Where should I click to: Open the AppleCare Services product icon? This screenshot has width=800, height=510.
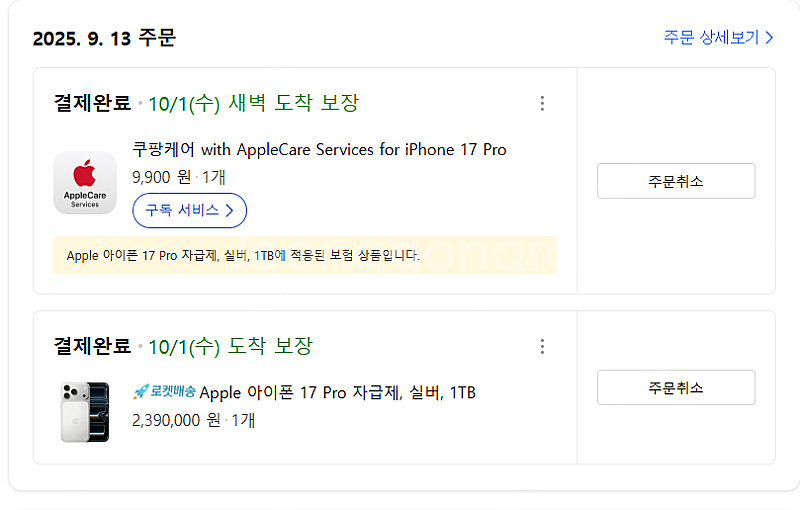click(x=85, y=182)
